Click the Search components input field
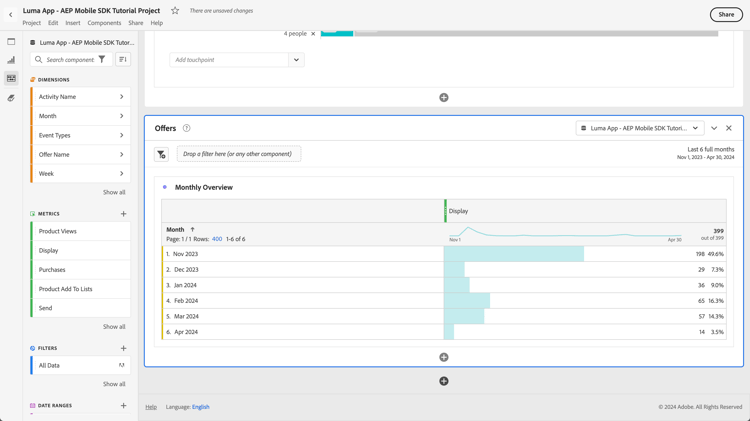The height and width of the screenshot is (421, 750). click(70, 60)
